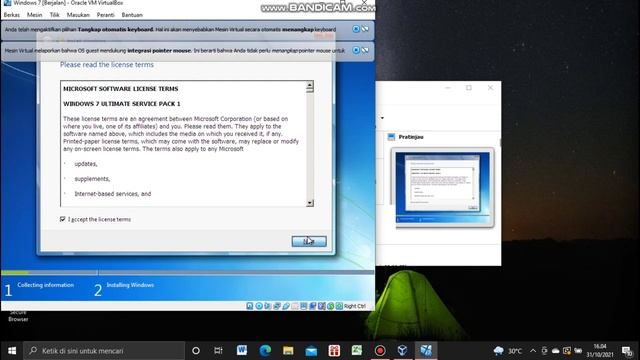Click the audio indicator in VM status bar
The height and width of the screenshot is (360, 640).
[x=268, y=306]
